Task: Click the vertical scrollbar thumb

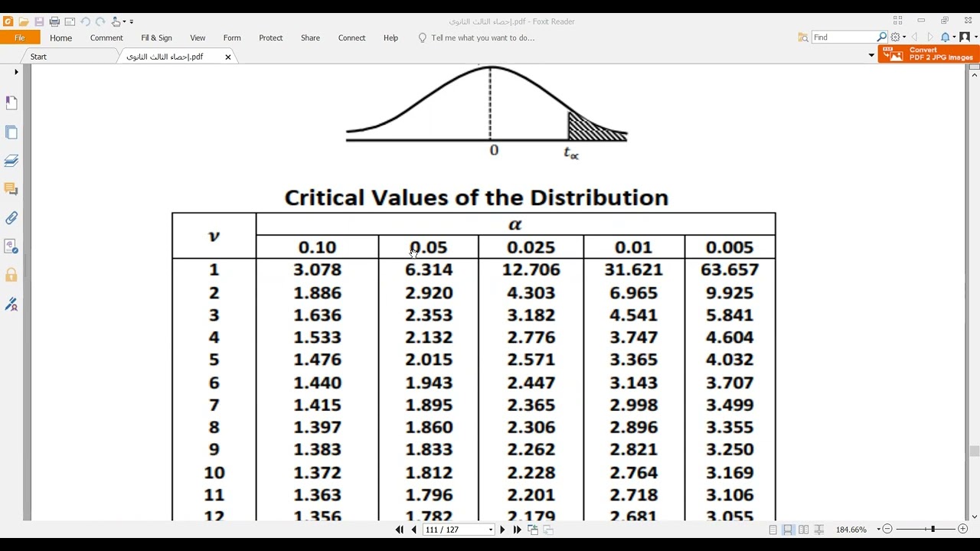Action: 974,452
